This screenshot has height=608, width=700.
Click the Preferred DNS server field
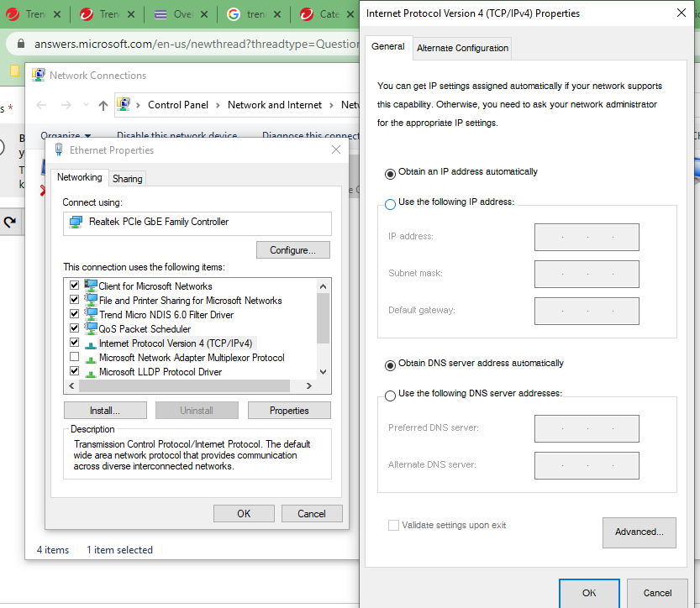click(587, 428)
